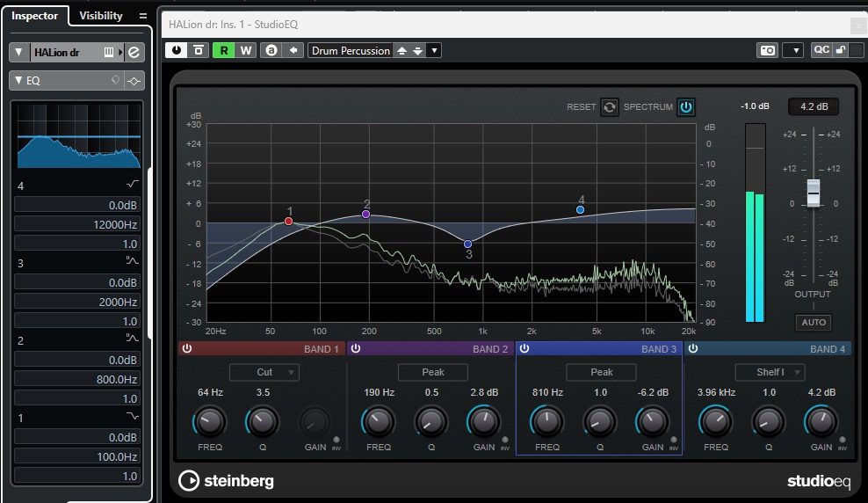Click the camera snapshot icon in plugin header
This screenshot has height=503, width=868.
(767, 51)
